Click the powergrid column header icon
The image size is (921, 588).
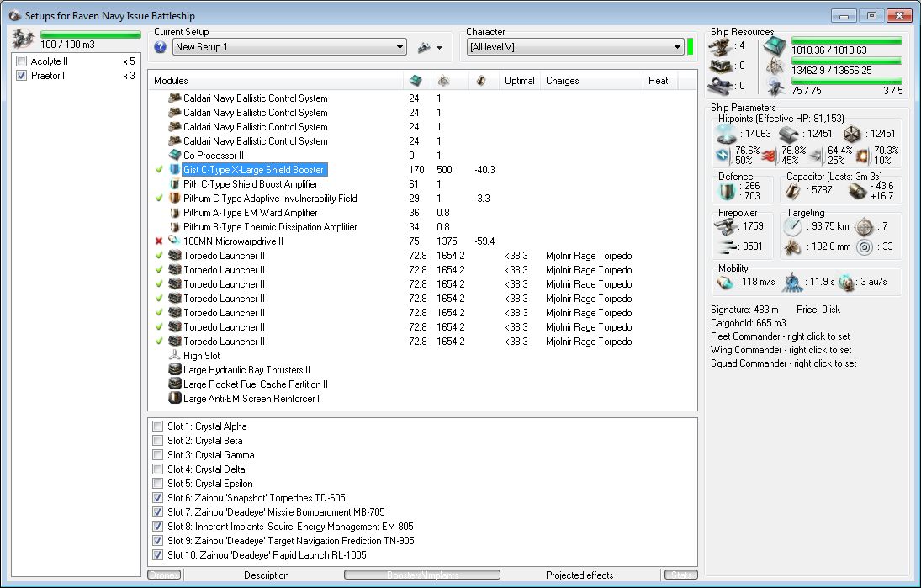pos(444,81)
